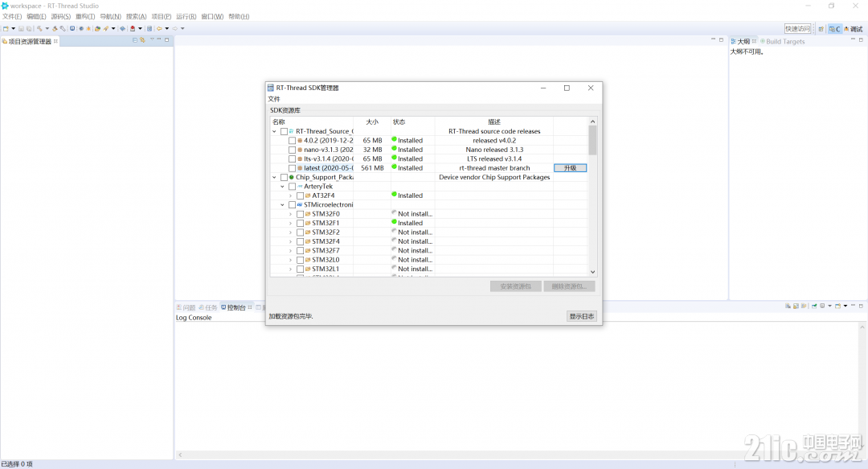
Task: Open the back-history dropdown arrow
Action: point(166,28)
